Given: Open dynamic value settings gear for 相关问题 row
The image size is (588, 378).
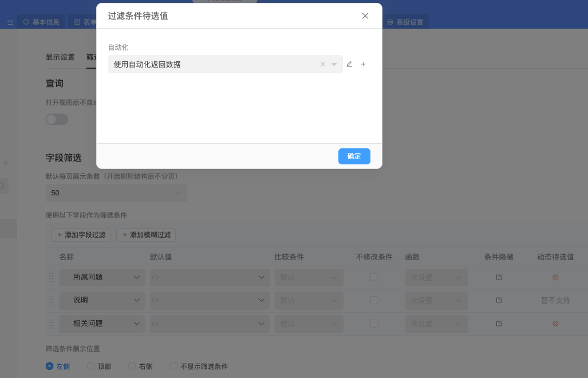Looking at the screenshot, I should (x=554, y=324).
